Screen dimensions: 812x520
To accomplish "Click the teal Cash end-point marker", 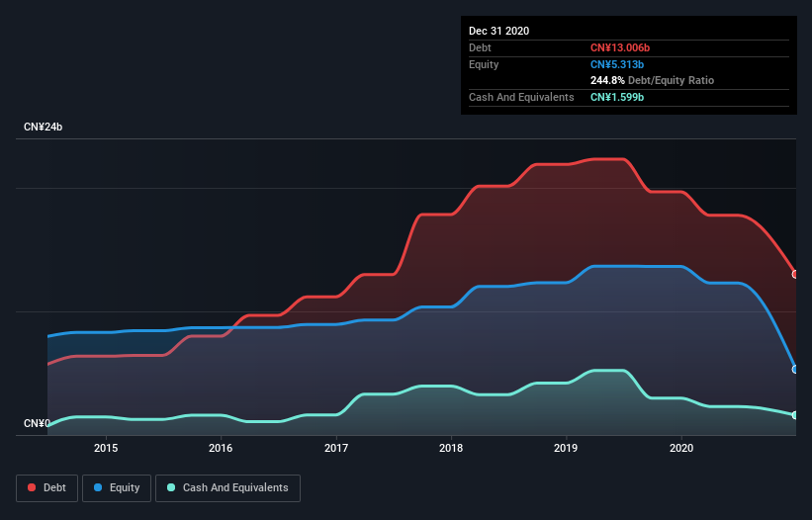I will [x=795, y=415].
